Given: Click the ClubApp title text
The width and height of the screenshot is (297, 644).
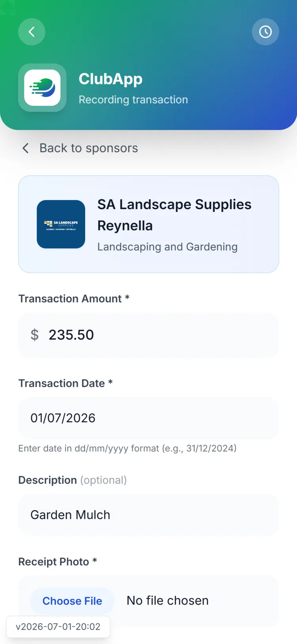Looking at the screenshot, I should point(110,79).
